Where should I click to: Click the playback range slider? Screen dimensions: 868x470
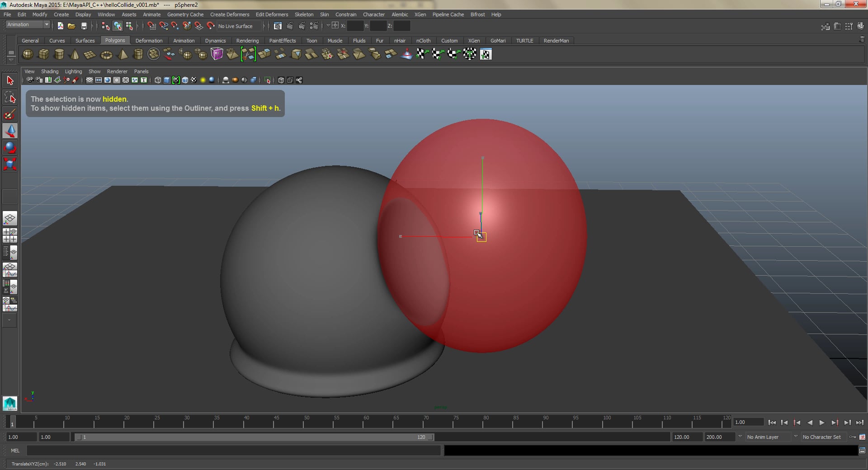(x=253, y=437)
